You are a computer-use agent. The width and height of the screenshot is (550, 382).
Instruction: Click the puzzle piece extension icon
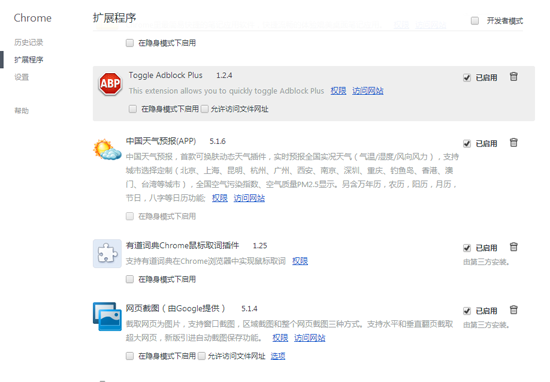coord(107,254)
